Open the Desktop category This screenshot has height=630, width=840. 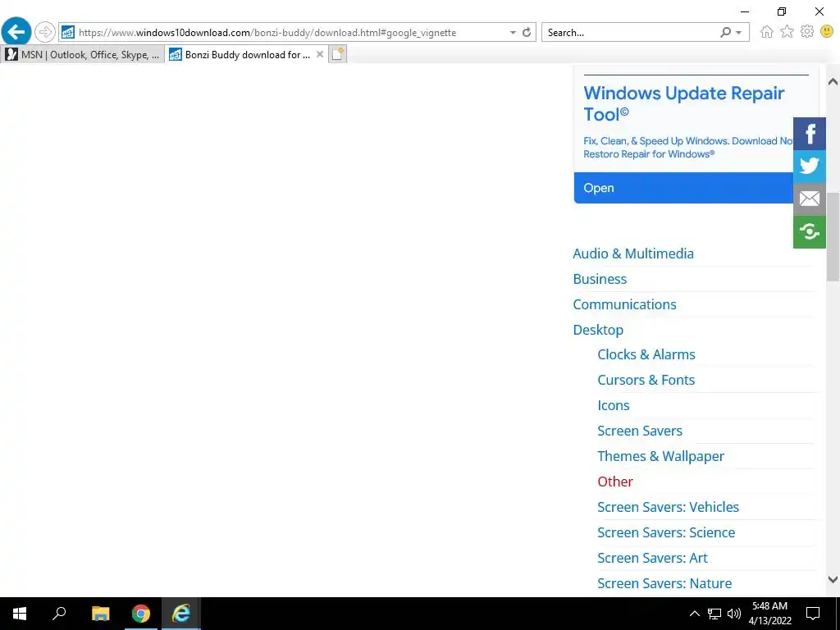pyautogui.click(x=598, y=330)
